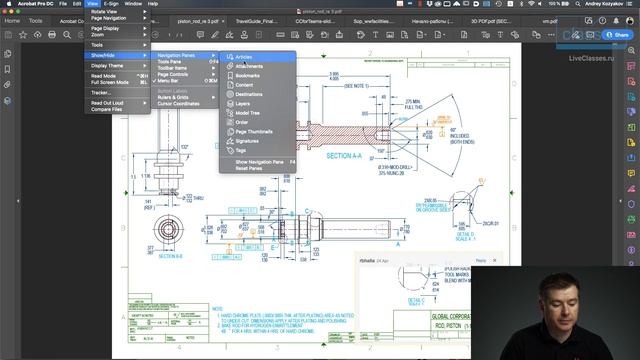Open the Order navigation pane
Viewport: 640px width, 360px height.
click(x=257, y=122)
